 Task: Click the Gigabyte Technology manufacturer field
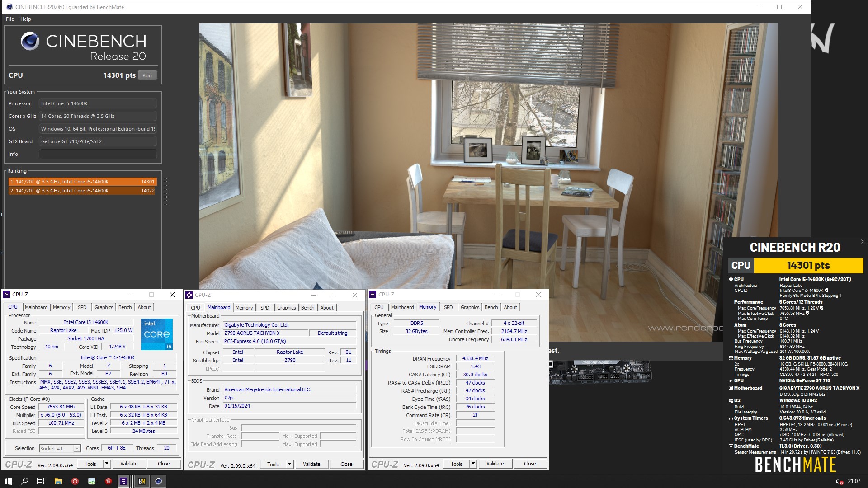point(290,325)
